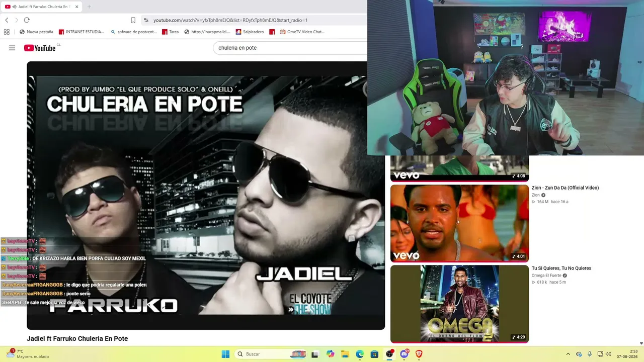Open the bookmarks apps grid icon
Image resolution: width=644 pixels, height=362 pixels.
click(x=7, y=32)
